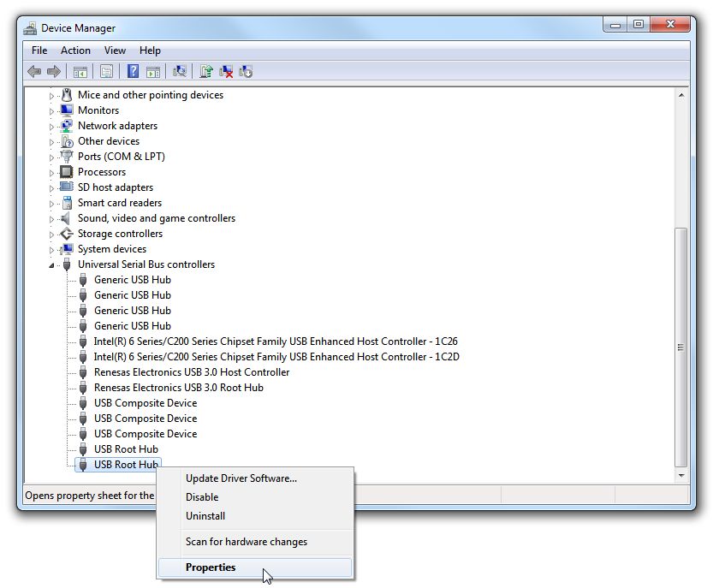Screen dimensions: 713x588
Task: Choose Update Driver Software in context menu
Action: (x=255, y=478)
